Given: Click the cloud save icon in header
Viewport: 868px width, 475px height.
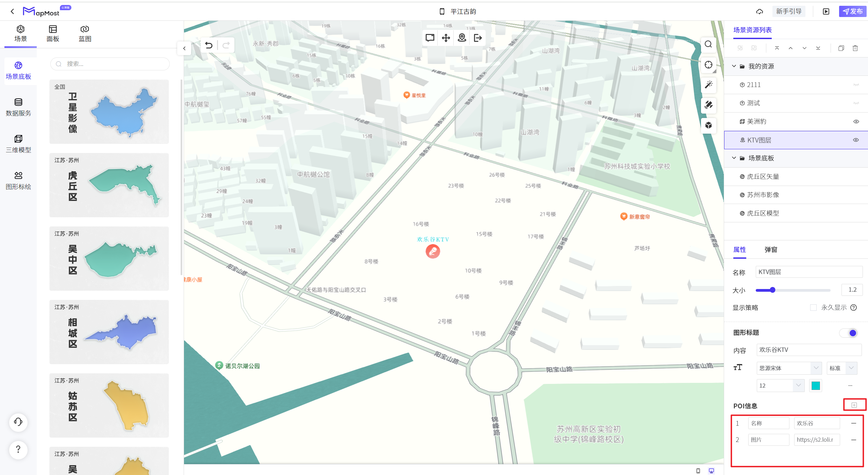Looking at the screenshot, I should (759, 12).
